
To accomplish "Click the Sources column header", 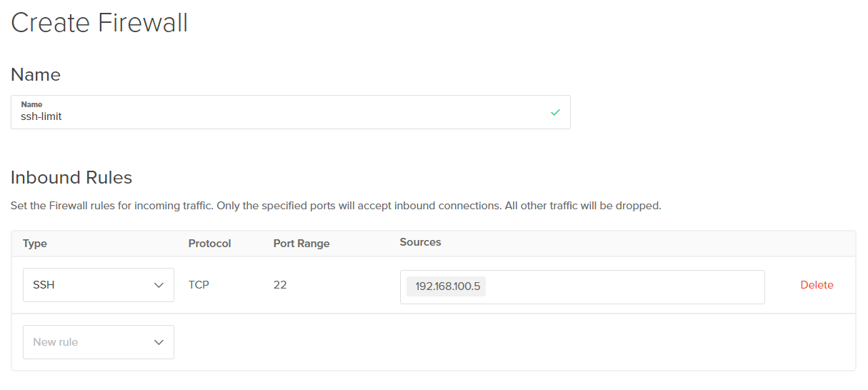I will pos(420,242).
